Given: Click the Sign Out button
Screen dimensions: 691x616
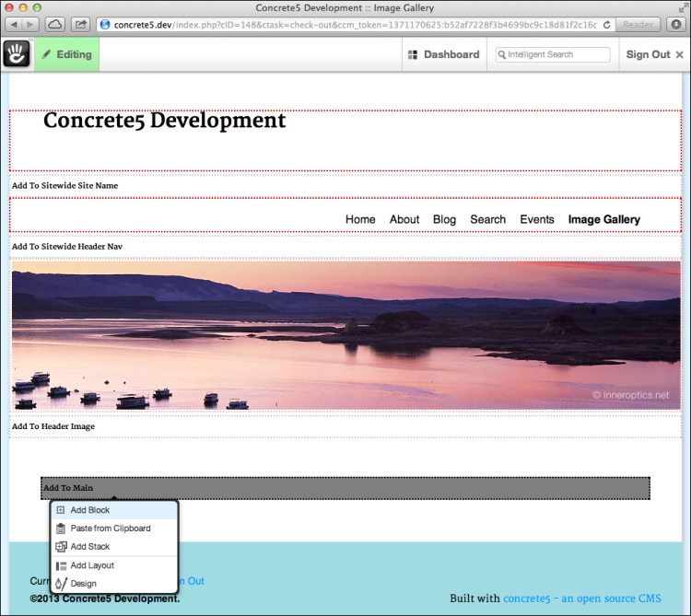Looking at the screenshot, I should 655,54.
